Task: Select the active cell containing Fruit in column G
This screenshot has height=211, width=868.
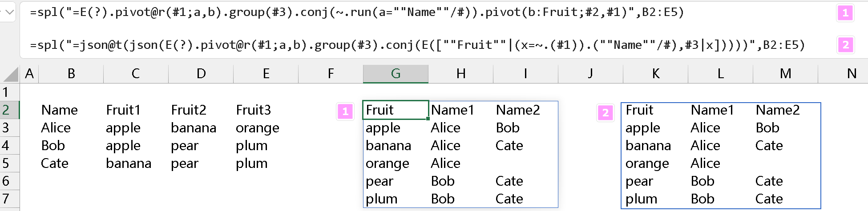Action: click(395, 110)
